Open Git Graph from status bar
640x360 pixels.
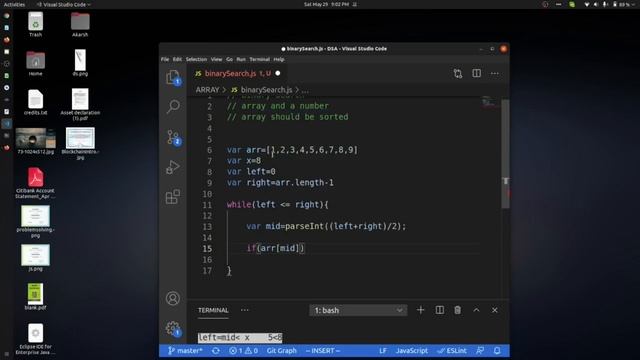click(x=281, y=351)
